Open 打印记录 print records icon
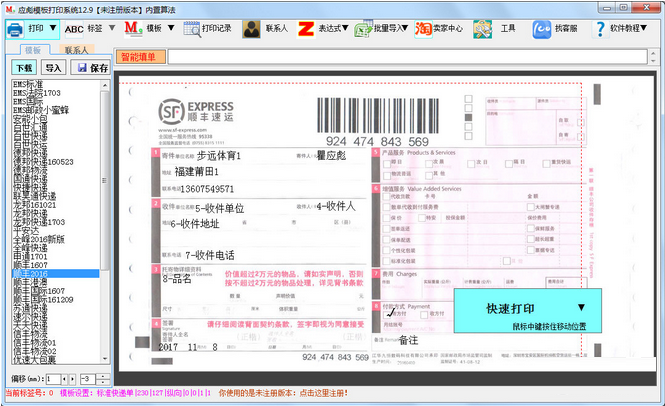 [191, 29]
